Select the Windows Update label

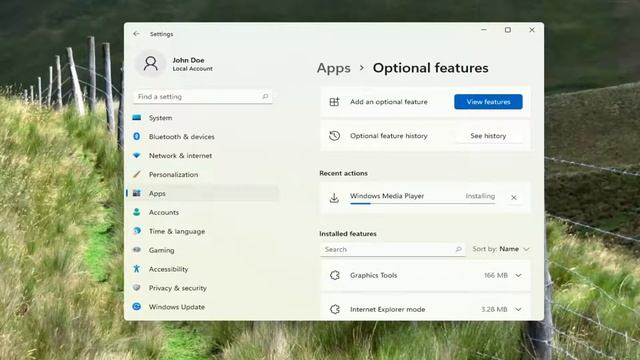177,307
